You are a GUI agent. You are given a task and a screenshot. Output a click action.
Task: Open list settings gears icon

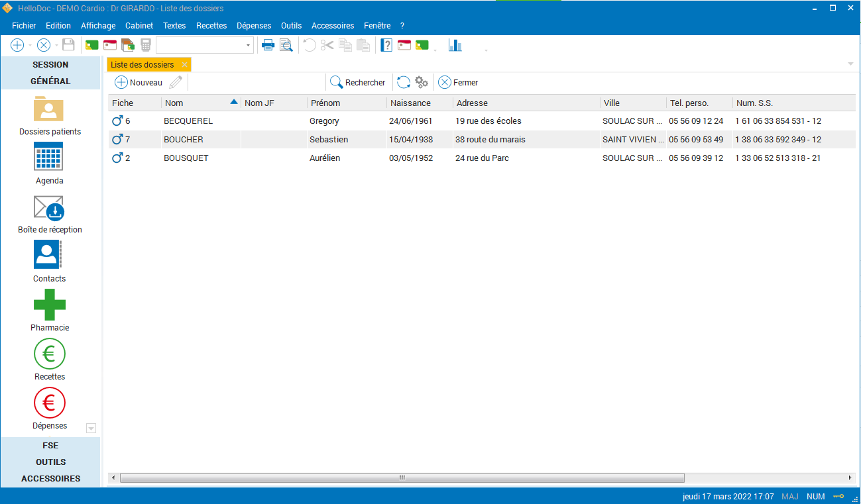[422, 83]
